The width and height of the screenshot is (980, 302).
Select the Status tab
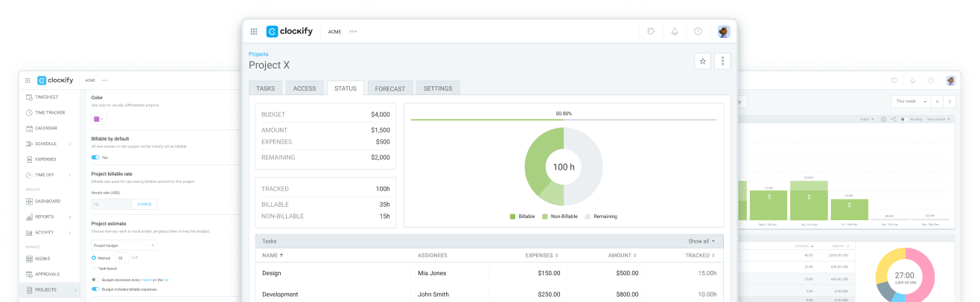click(x=346, y=88)
